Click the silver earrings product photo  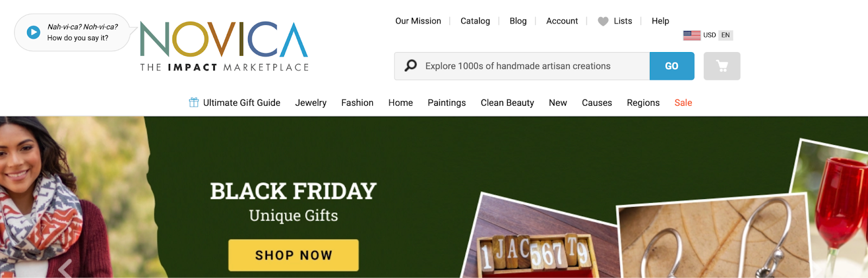tap(713, 238)
